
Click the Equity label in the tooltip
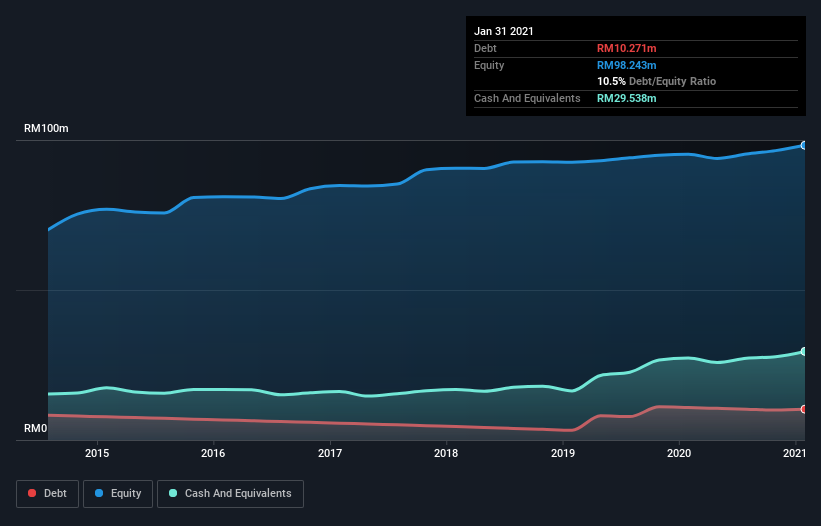(x=489, y=65)
